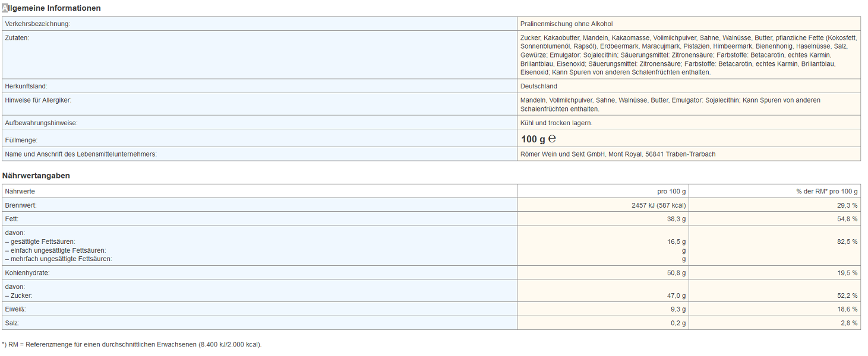Click the Pralinenmischung ohne Alkohol value

click(566, 24)
